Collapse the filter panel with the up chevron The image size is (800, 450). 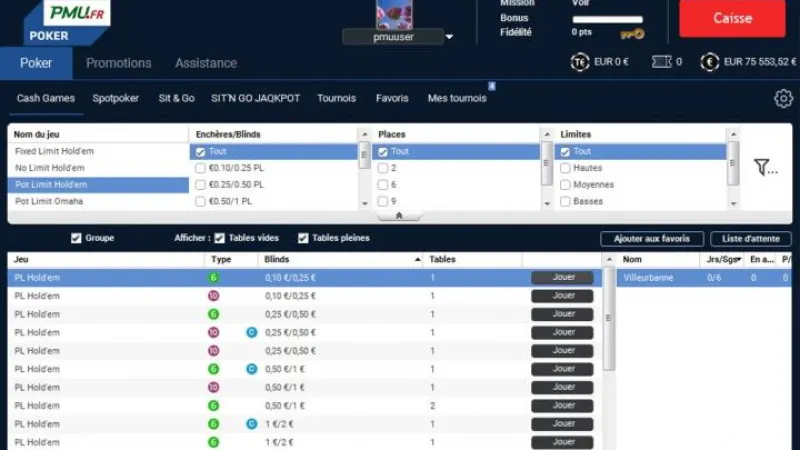[x=399, y=216]
